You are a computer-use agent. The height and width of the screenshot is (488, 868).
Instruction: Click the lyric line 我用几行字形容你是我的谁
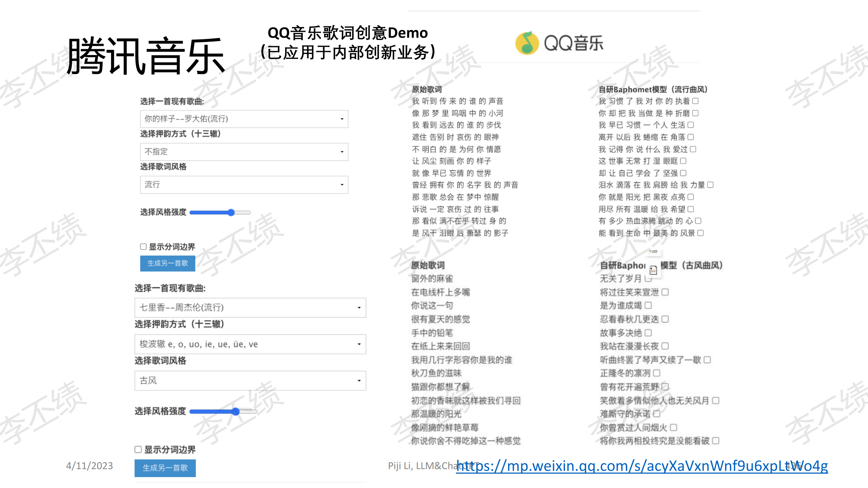click(x=462, y=360)
